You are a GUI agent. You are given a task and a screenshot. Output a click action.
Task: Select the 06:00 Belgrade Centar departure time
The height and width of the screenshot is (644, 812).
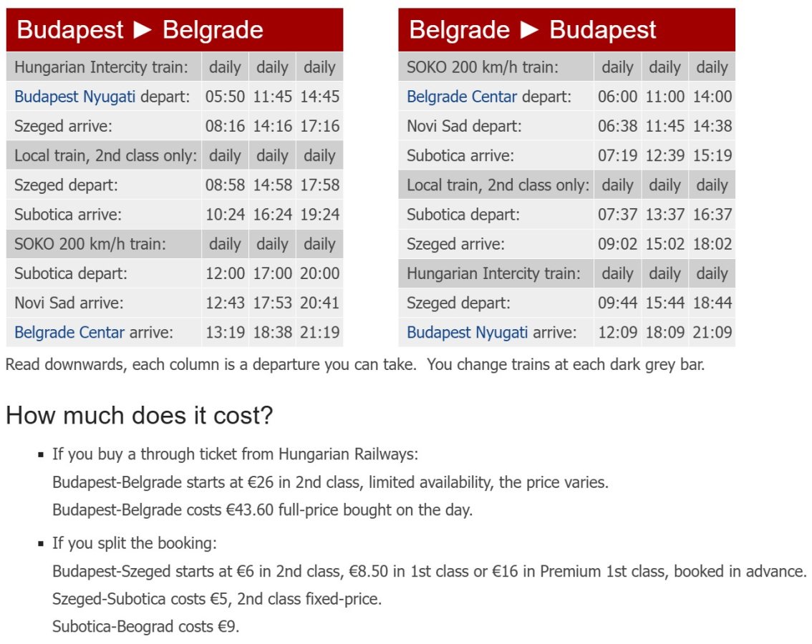(x=617, y=97)
